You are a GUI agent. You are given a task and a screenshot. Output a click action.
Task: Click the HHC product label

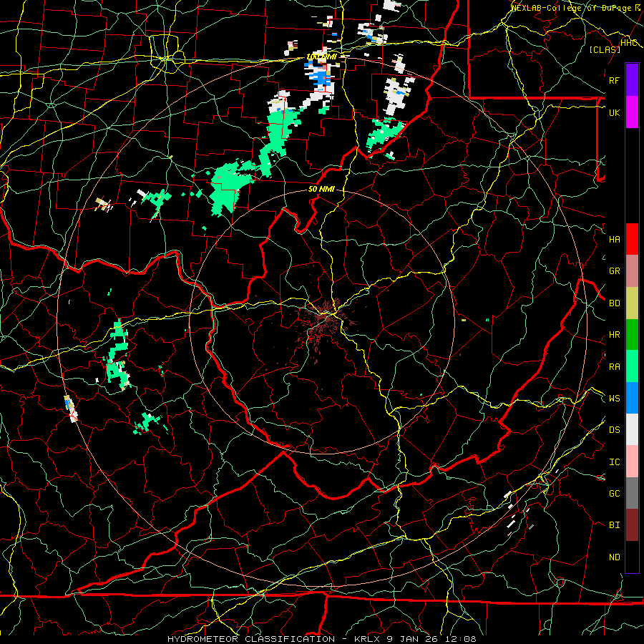(629, 43)
